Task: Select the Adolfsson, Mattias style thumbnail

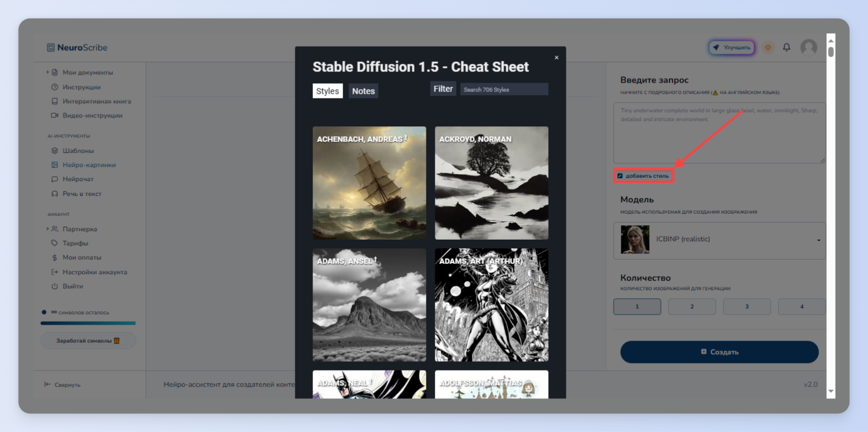Action: tap(491, 384)
